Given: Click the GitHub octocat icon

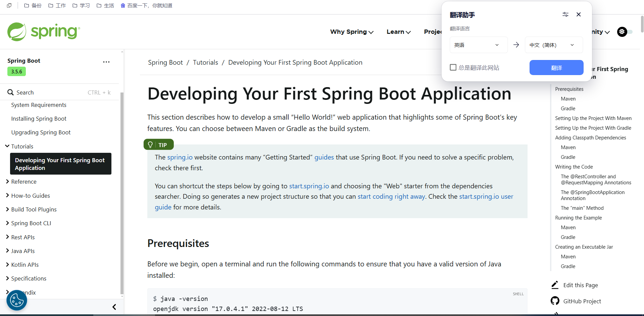Looking at the screenshot, I should click(x=555, y=301).
